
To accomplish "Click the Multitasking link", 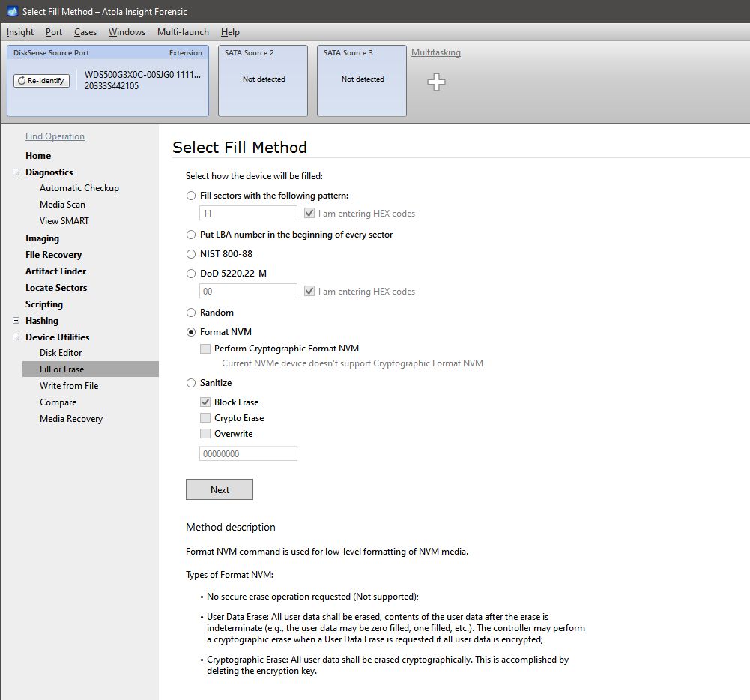I will point(436,52).
